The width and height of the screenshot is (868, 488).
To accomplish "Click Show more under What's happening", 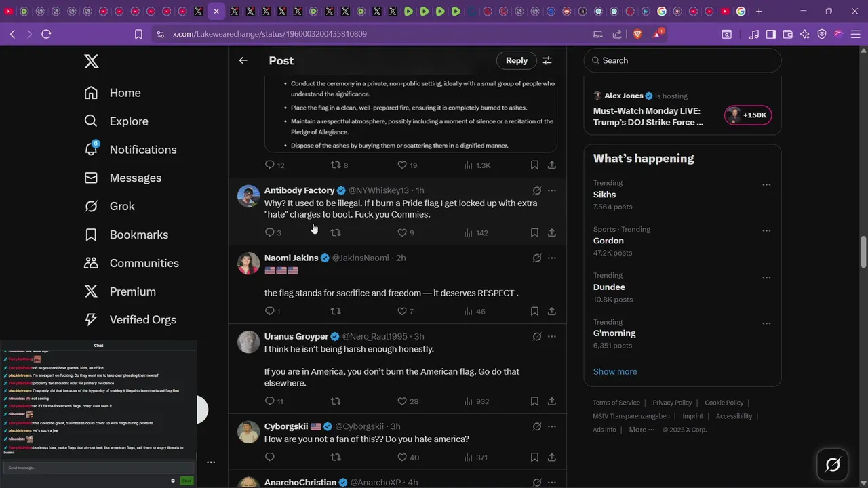I will tap(615, 371).
